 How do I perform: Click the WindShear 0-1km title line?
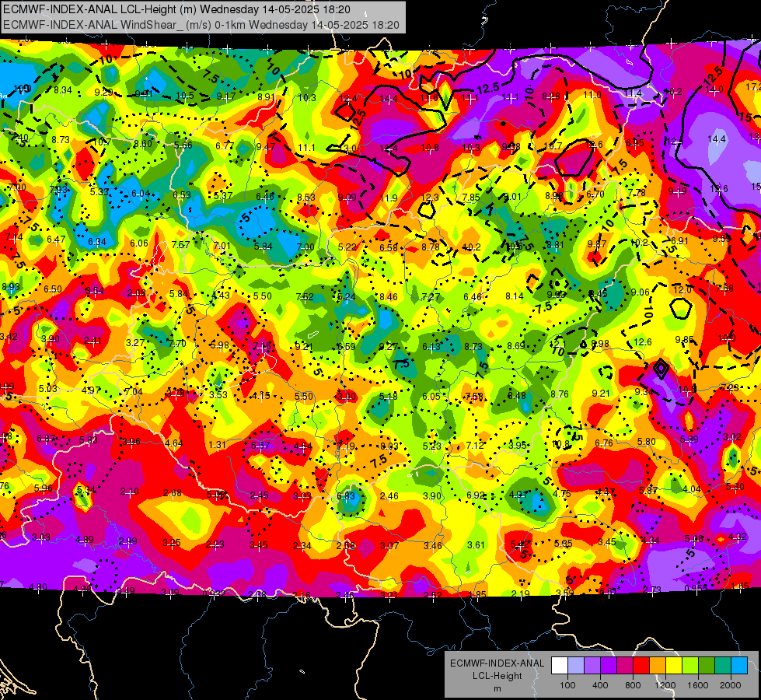click(201, 25)
